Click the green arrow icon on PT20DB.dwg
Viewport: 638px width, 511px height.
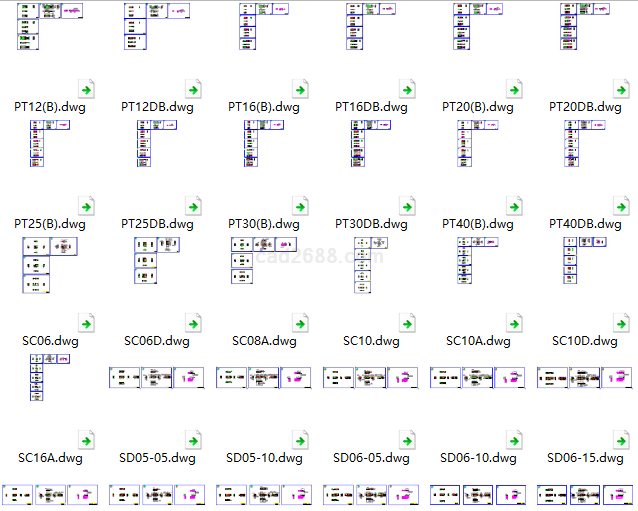pos(622,89)
